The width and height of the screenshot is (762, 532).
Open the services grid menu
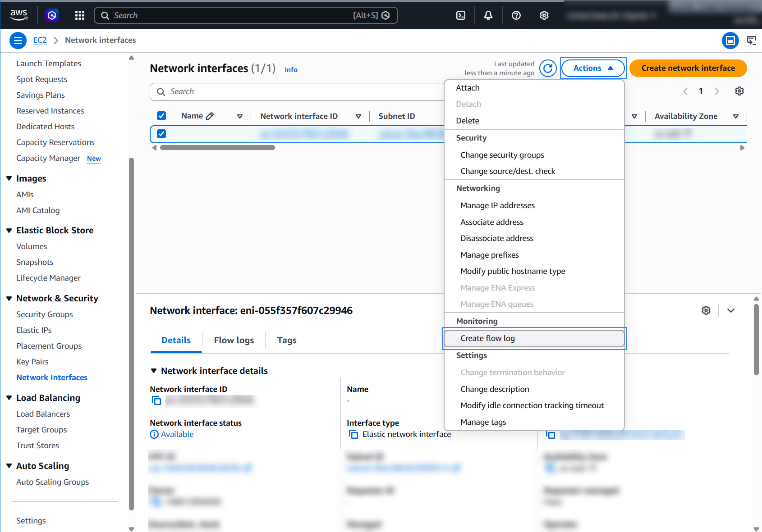[80, 15]
